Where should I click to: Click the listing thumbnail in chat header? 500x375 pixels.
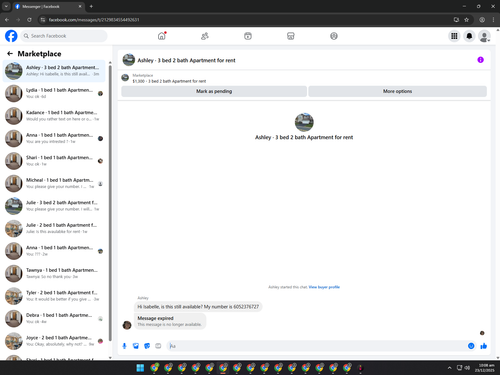tap(129, 60)
